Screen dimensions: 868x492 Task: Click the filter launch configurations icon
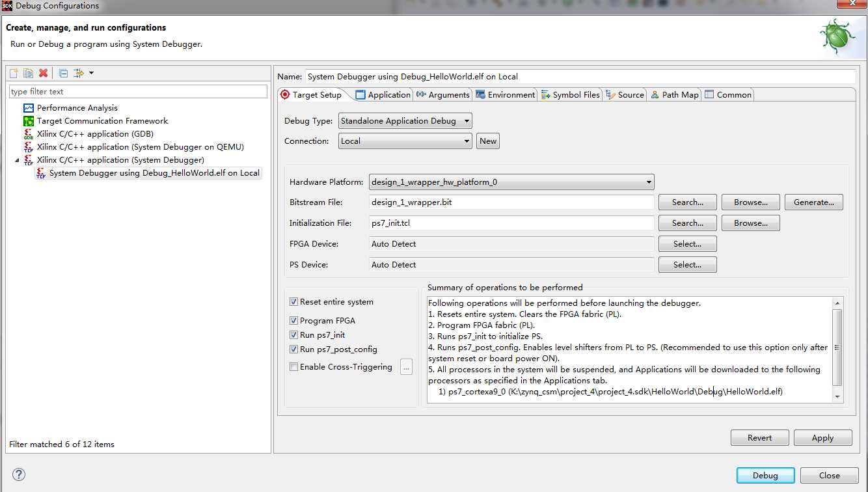[x=79, y=73]
